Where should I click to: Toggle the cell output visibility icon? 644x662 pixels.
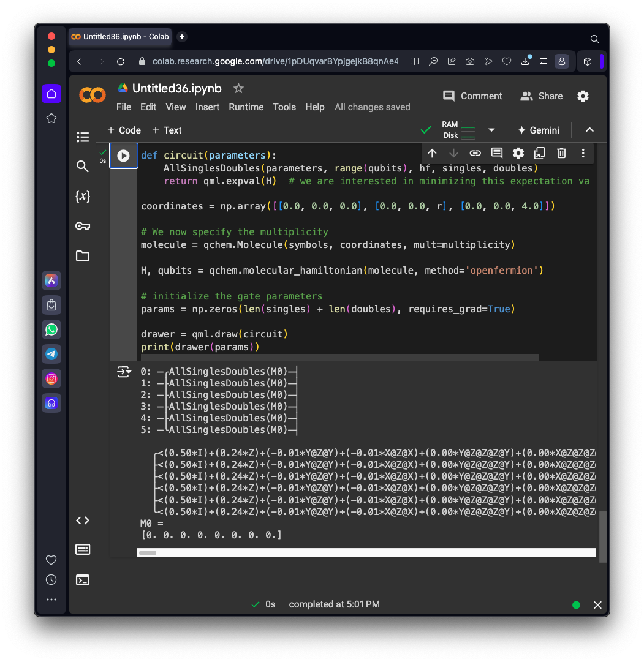point(124,372)
